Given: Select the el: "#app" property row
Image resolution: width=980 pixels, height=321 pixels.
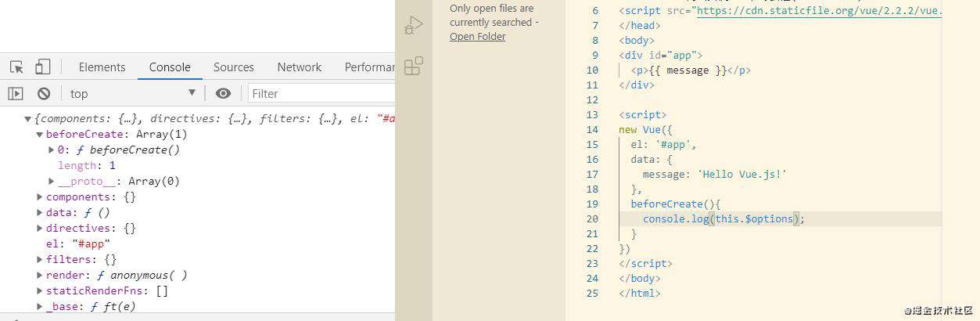Looking at the screenshot, I should click(78, 243).
